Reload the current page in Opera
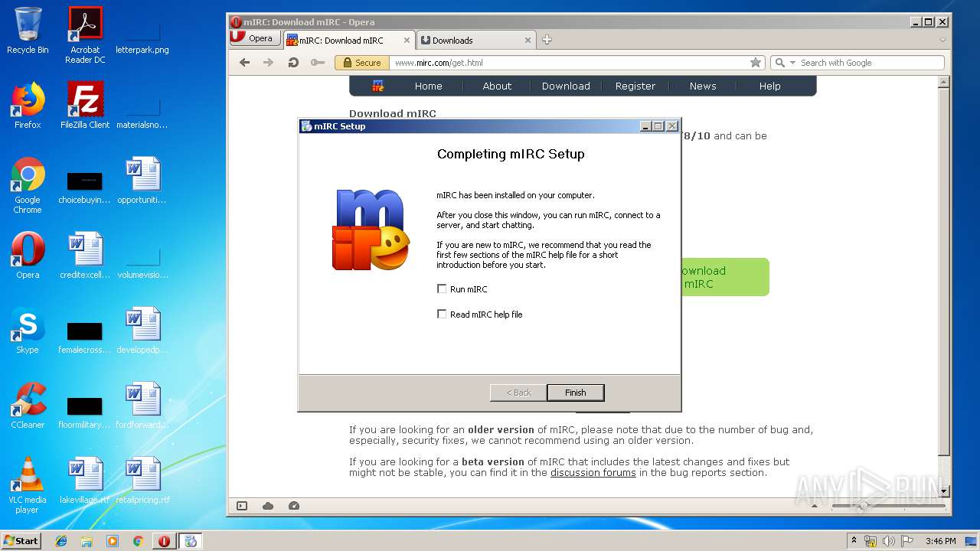Image resolution: width=980 pixels, height=551 pixels. pos(292,63)
